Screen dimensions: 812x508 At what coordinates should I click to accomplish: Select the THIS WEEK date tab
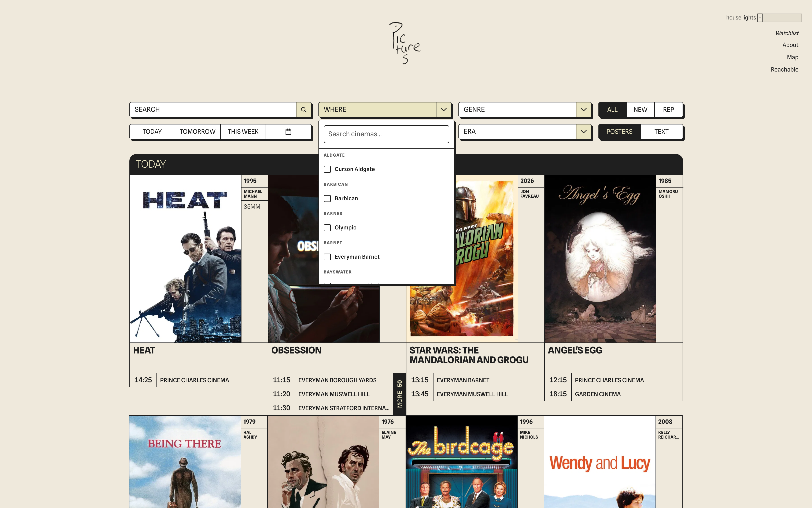click(x=243, y=132)
